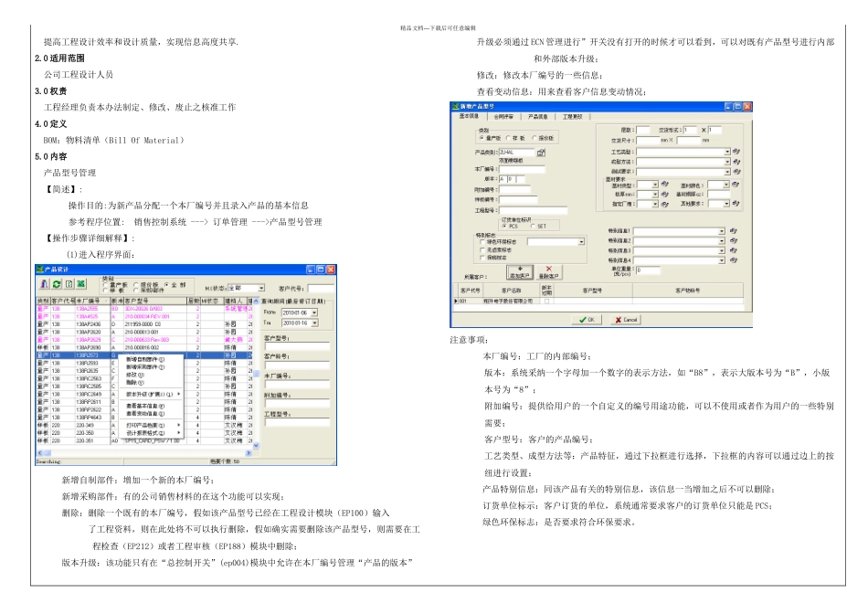Click the document help icon in 产品设计 toolbar
This screenshot has width=868, height=614.
pyautogui.click(x=69, y=284)
